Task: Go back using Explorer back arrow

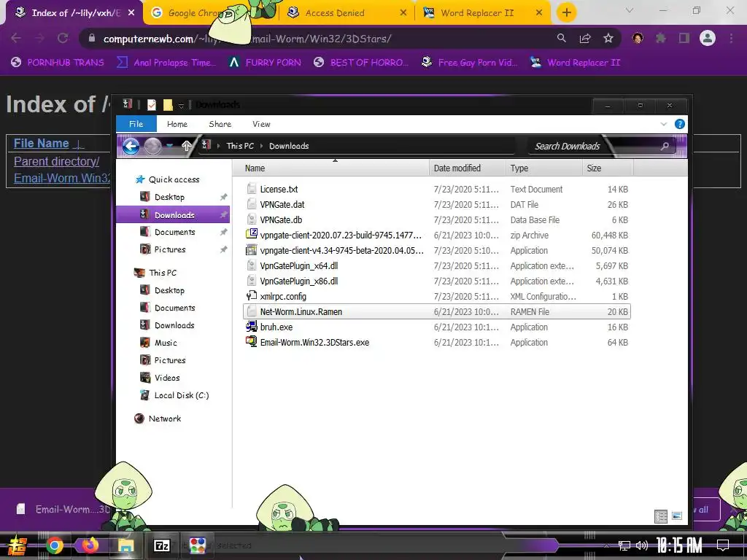Action: (x=131, y=146)
